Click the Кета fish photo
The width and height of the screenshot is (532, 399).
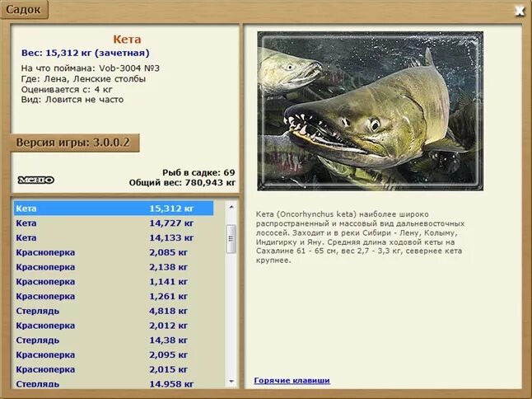coord(370,111)
